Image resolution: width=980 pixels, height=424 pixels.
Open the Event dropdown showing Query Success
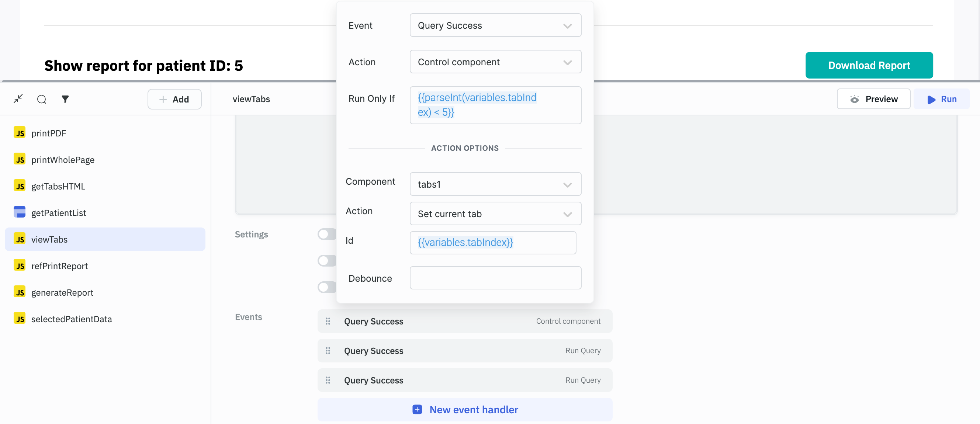pyautogui.click(x=495, y=25)
